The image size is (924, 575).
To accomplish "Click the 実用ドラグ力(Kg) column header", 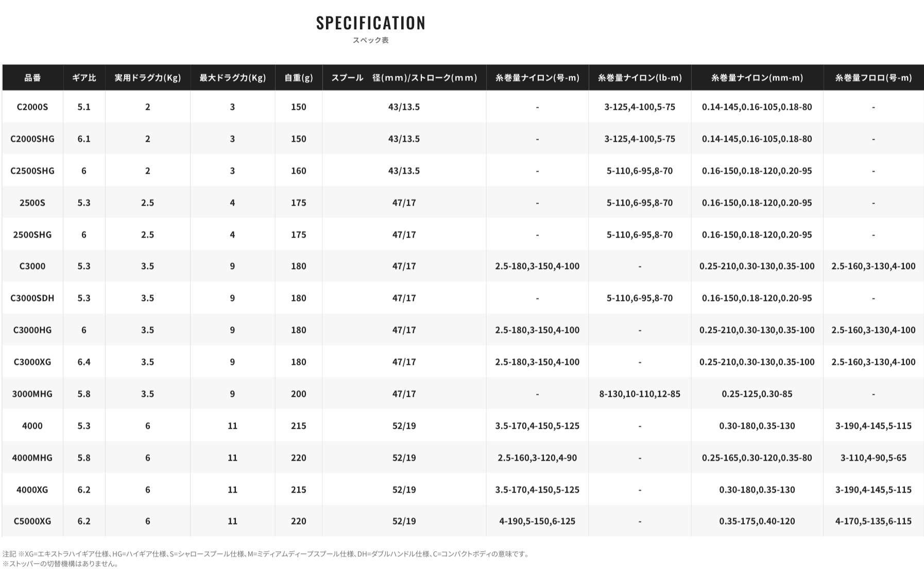I will pyautogui.click(x=148, y=78).
